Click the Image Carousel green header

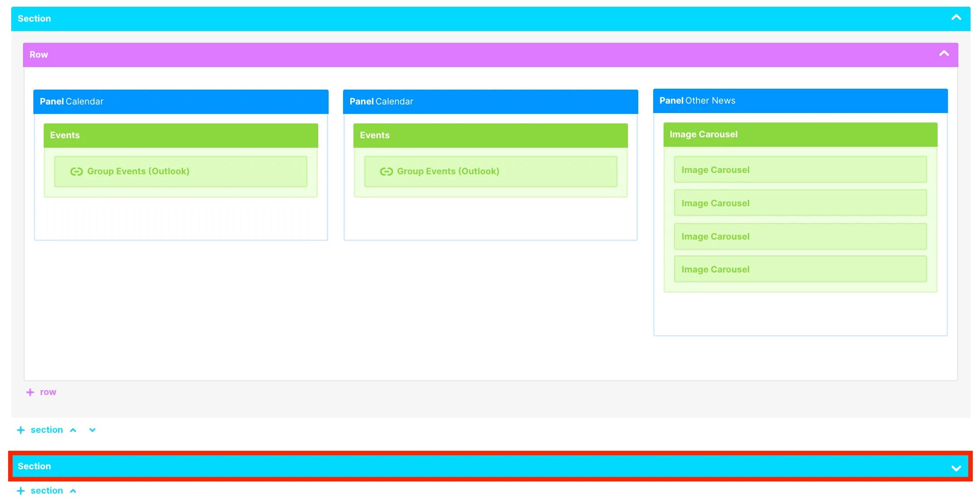coord(800,135)
